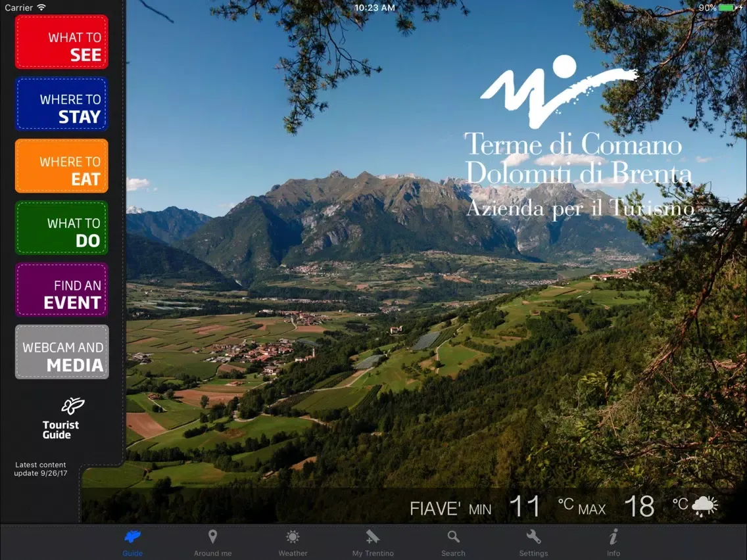The image size is (747, 560).
Task: Tap the minimum temperature value 11
Action: [x=524, y=506]
